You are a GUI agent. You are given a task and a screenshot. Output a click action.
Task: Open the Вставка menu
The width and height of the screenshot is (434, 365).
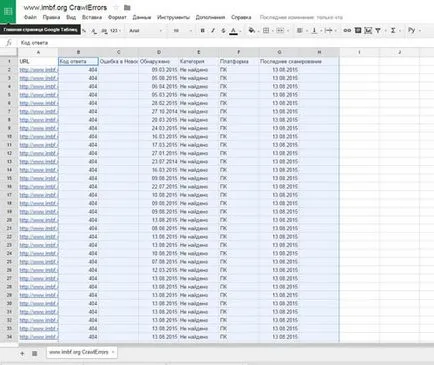tap(92, 17)
